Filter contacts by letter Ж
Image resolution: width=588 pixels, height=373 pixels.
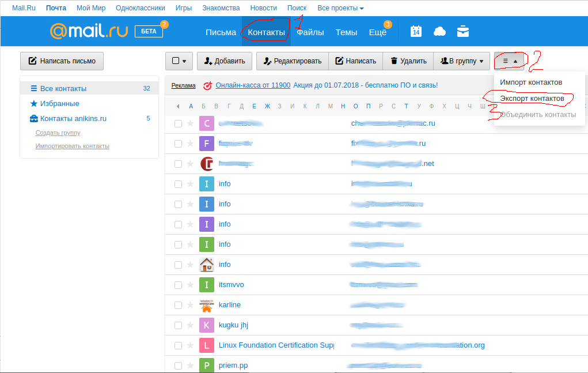[267, 106]
